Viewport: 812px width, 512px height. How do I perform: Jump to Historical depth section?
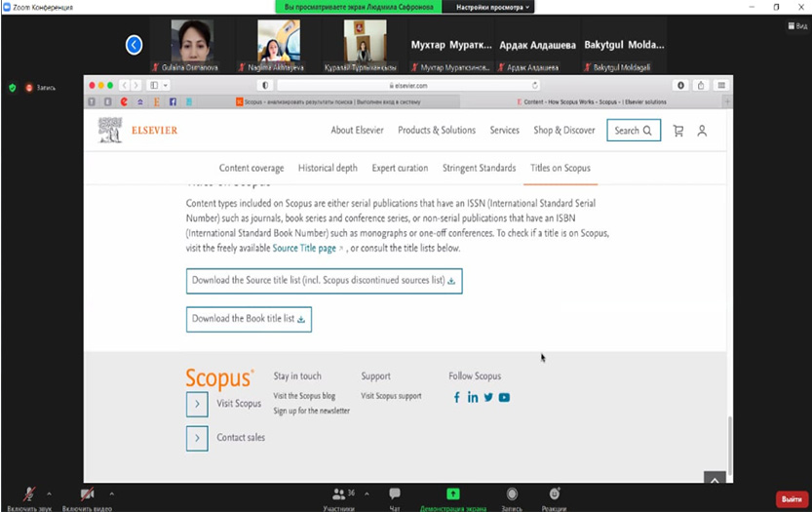tap(328, 168)
